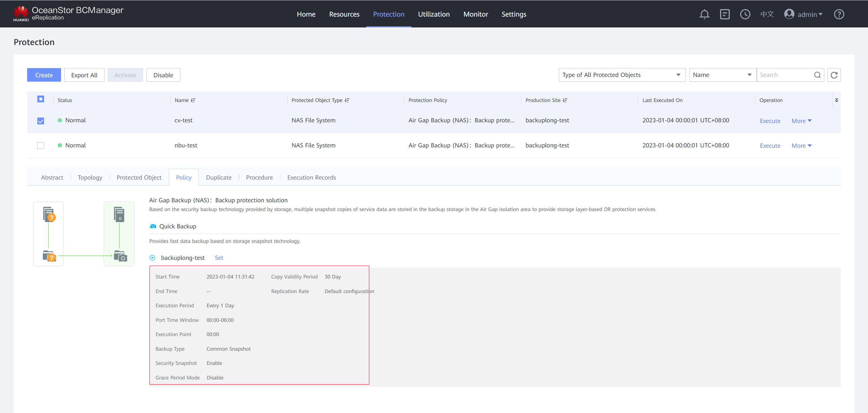The image size is (868, 413).
Task: Sort the Name column with its icon
Action: point(193,100)
